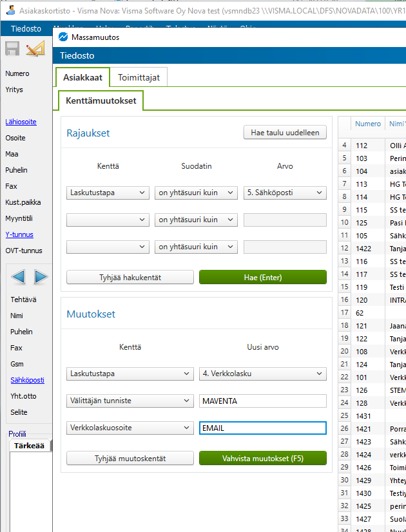
Task: Open the Laskutustapa dropdown under Muutokset
Action: 130,374
